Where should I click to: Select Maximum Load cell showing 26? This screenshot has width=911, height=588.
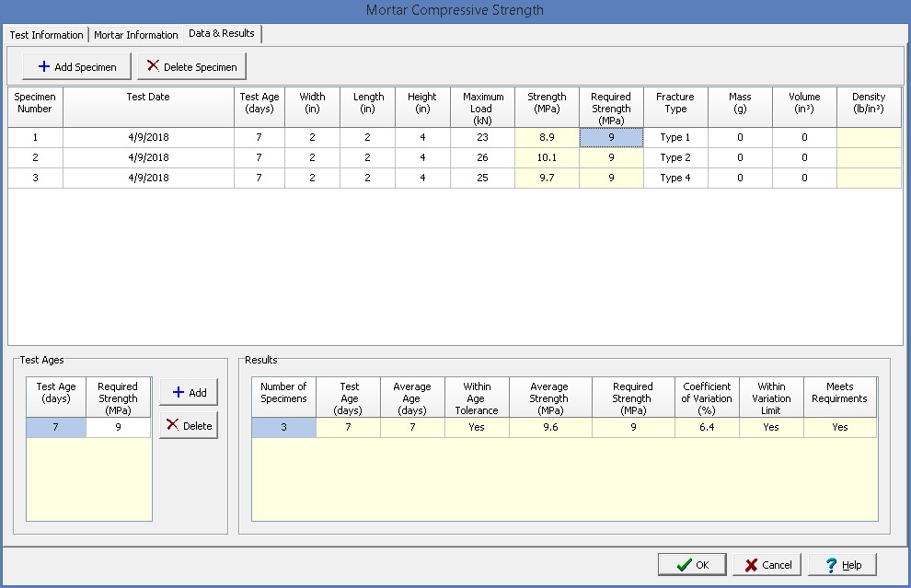click(482, 157)
